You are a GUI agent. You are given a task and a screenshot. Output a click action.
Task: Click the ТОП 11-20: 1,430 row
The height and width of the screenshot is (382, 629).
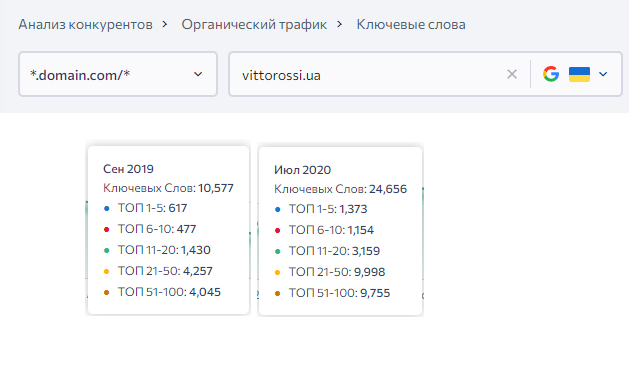coord(157,250)
